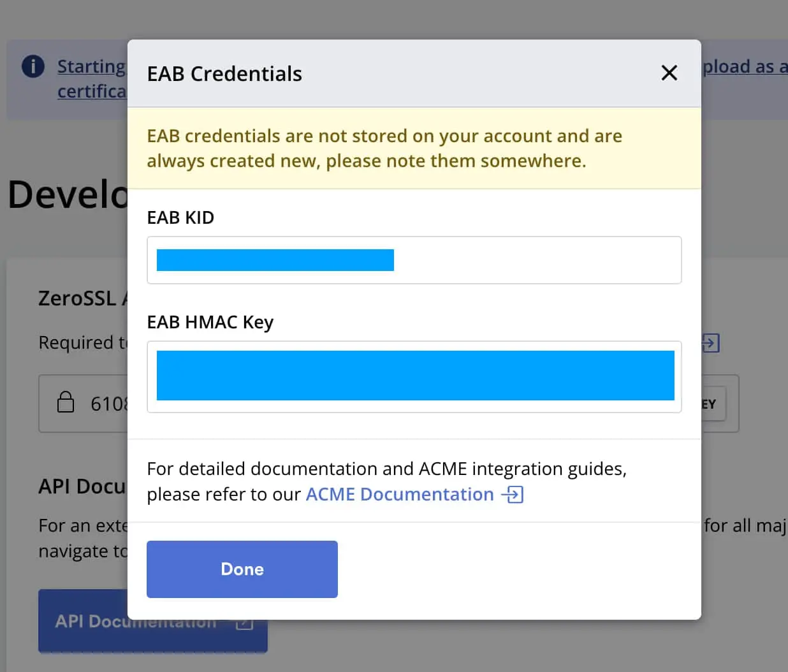Click the yellow EAB credentials warning notice

[x=414, y=148]
